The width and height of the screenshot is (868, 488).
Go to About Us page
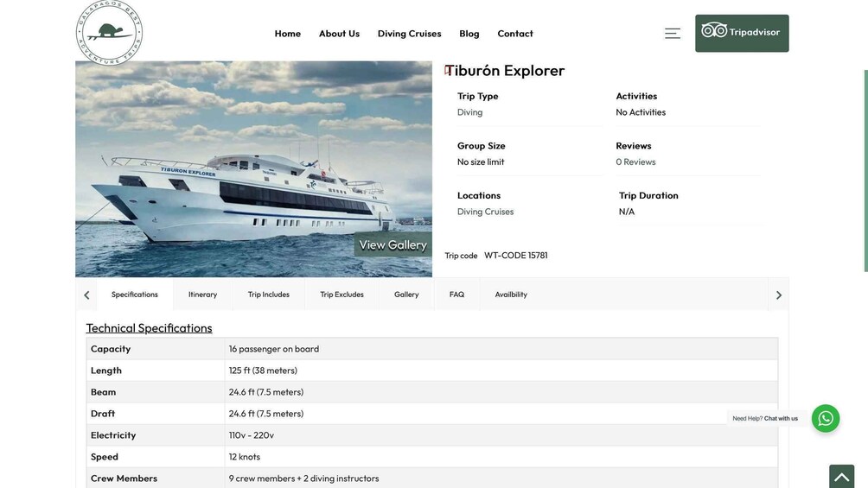click(x=339, y=34)
